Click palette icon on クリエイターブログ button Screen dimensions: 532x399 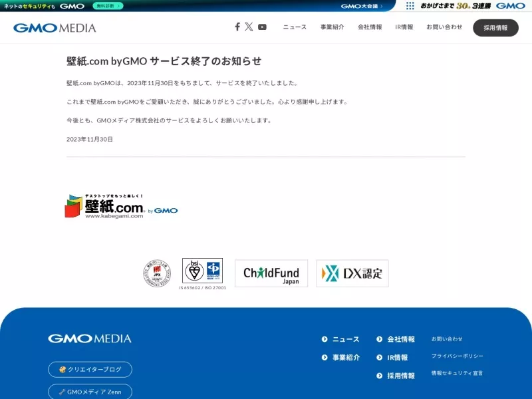[63, 370]
